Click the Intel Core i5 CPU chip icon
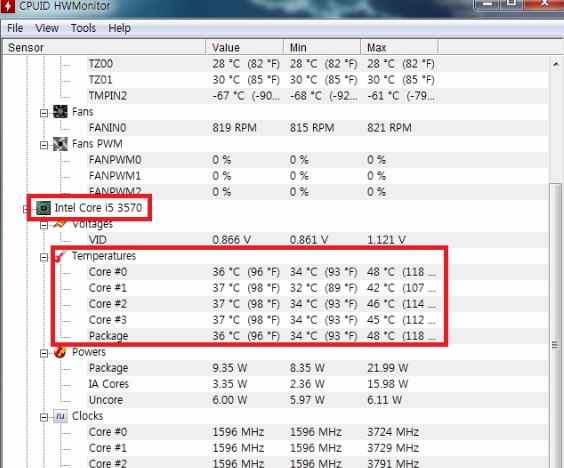This screenshot has width=564, height=468. [x=44, y=208]
